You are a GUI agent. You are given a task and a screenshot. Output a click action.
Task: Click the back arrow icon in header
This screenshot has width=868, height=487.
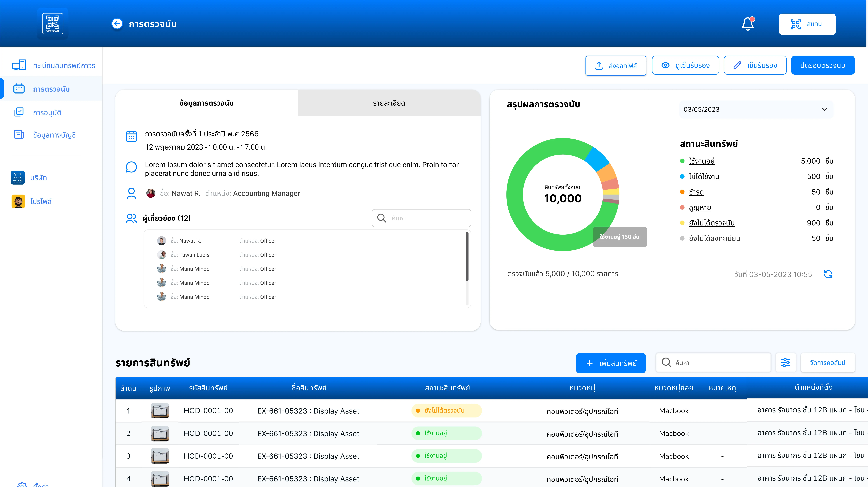[x=117, y=24]
